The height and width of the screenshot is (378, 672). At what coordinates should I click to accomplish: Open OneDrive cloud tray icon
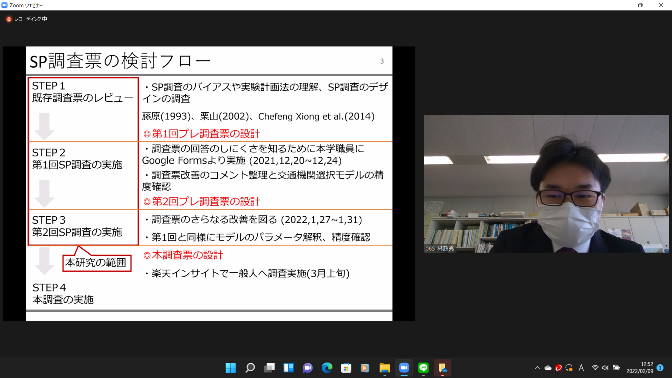click(548, 368)
